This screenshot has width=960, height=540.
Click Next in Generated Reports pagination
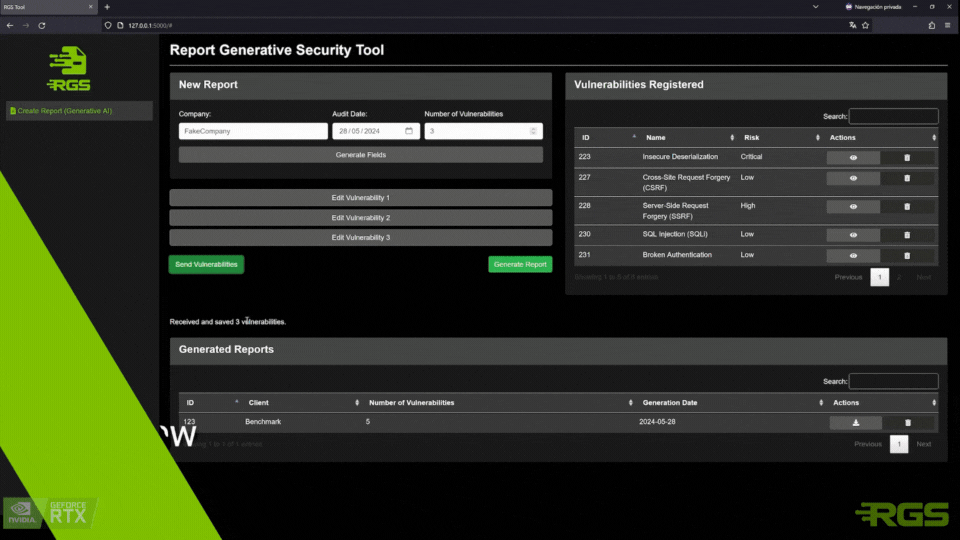pyautogui.click(x=924, y=444)
